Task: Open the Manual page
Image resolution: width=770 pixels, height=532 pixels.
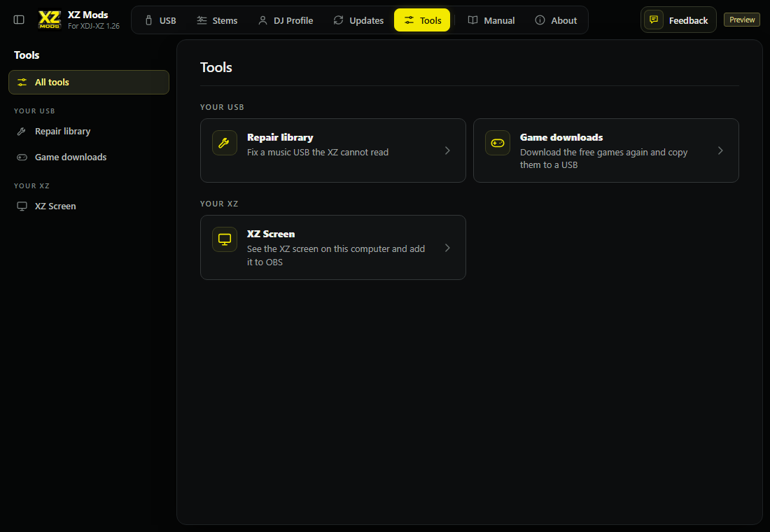Action: pos(491,20)
